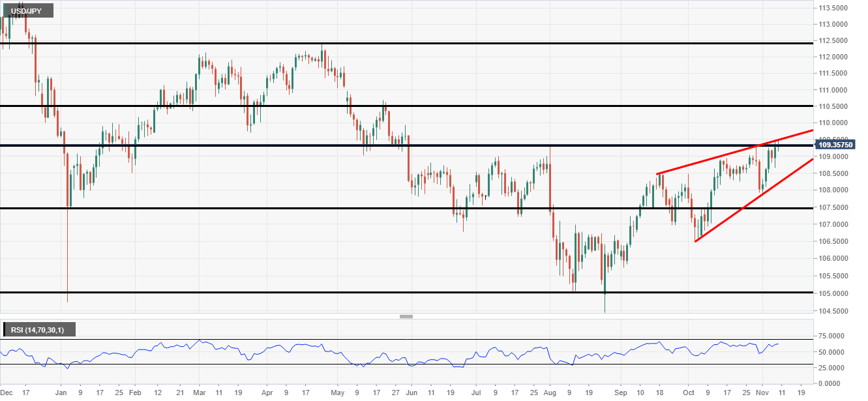Image resolution: width=868 pixels, height=401 pixels.
Task: Click the 0.0000 RSI axis label
Action: pos(830,384)
